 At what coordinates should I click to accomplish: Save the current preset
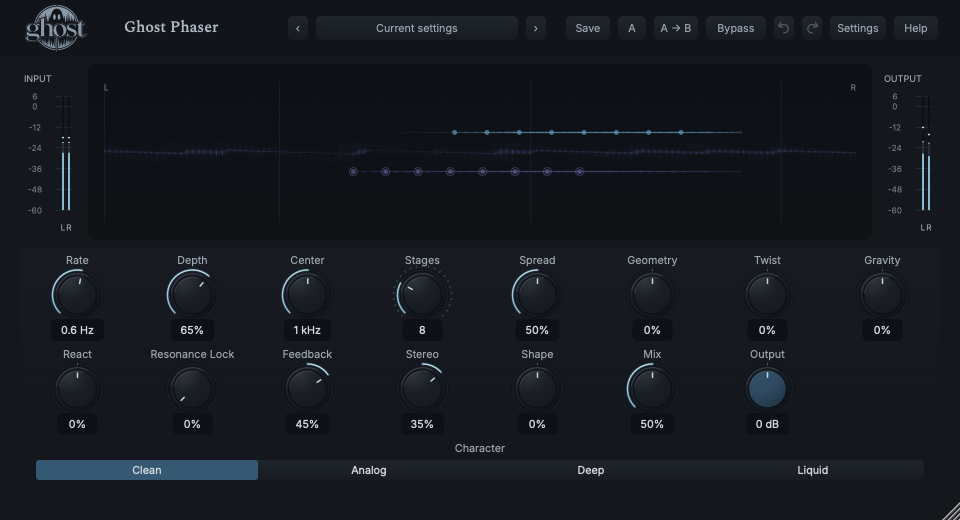click(x=588, y=28)
